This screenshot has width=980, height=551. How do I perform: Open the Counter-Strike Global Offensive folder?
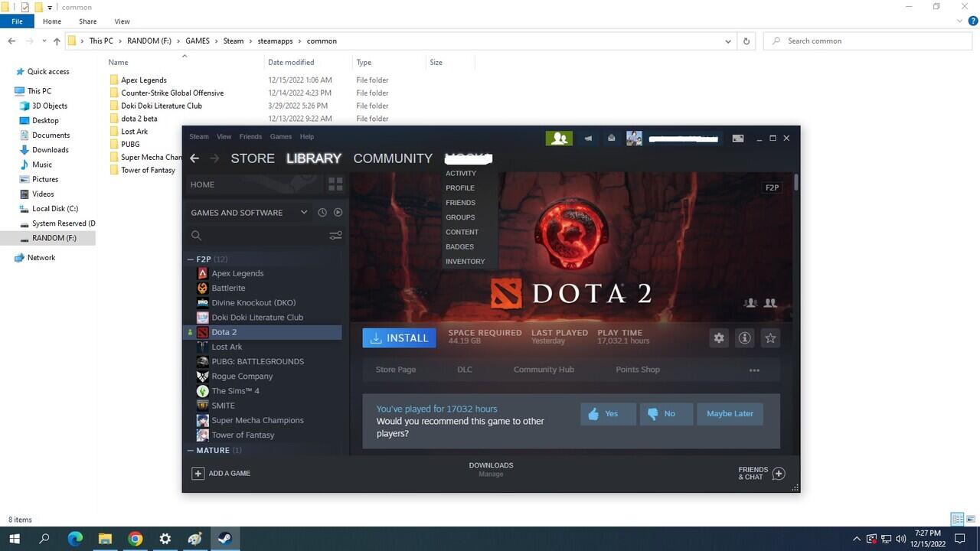172,93
